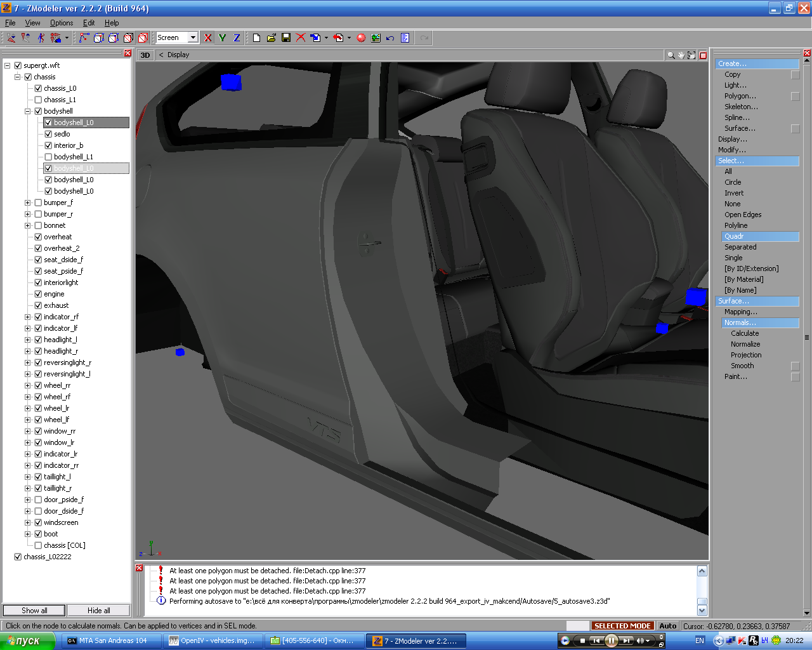The width and height of the screenshot is (812, 650).
Task: Click the New file blank page icon
Action: 256,38
